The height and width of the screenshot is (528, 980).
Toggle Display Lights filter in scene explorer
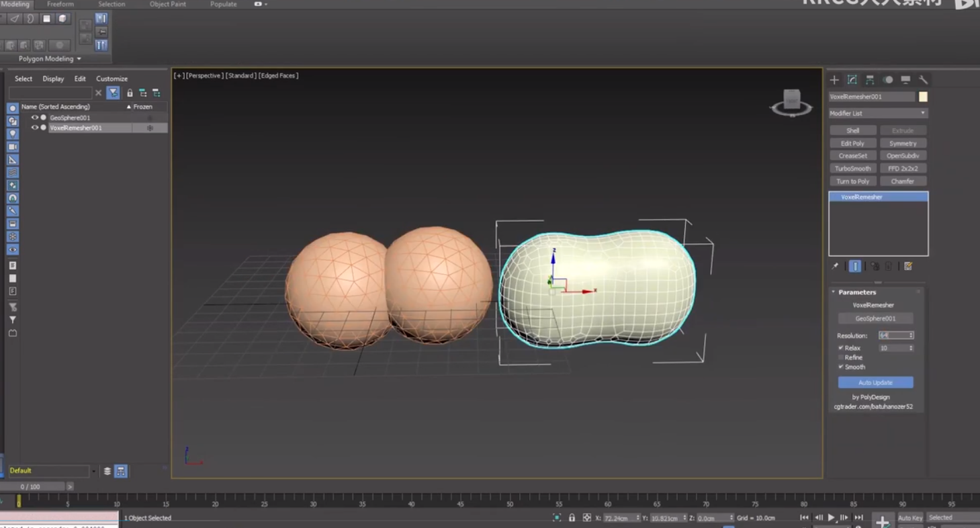click(x=12, y=134)
